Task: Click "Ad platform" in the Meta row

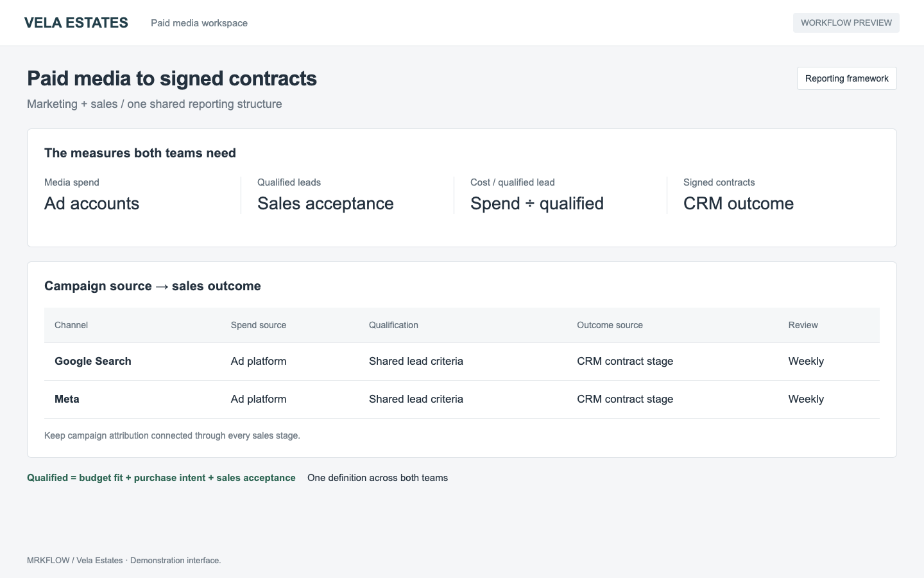Action: [x=259, y=399]
